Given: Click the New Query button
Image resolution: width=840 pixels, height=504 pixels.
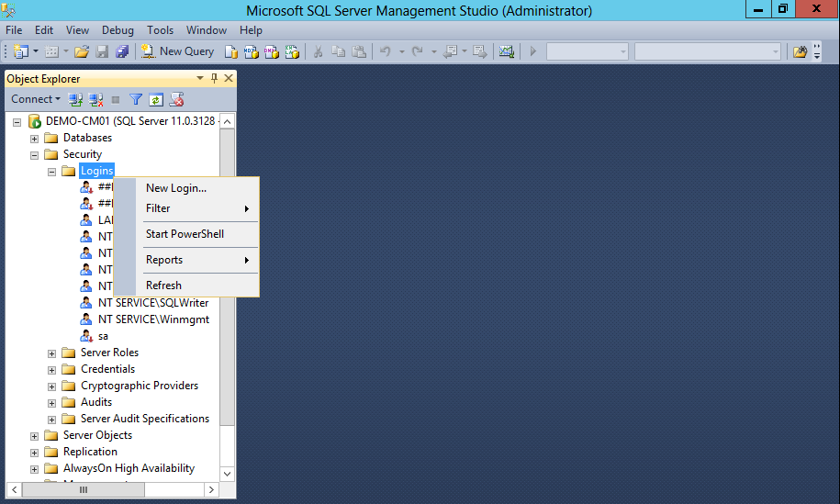Looking at the screenshot, I should coord(178,51).
